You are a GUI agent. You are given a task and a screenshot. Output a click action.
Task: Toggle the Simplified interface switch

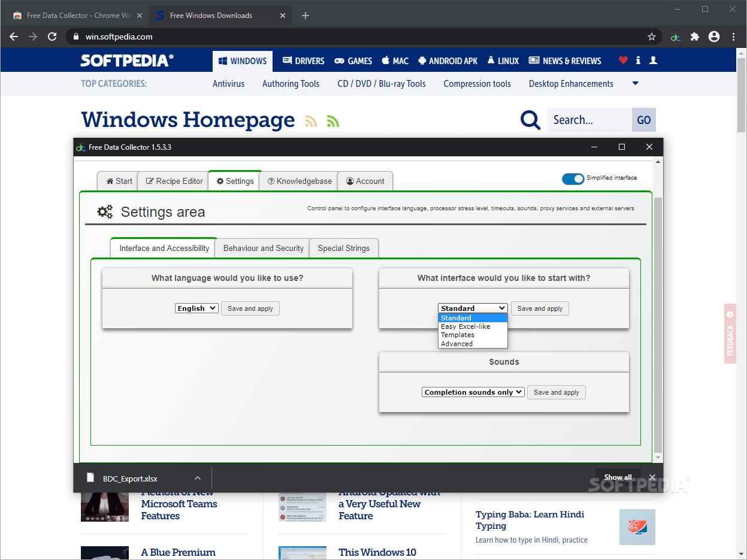tap(573, 178)
